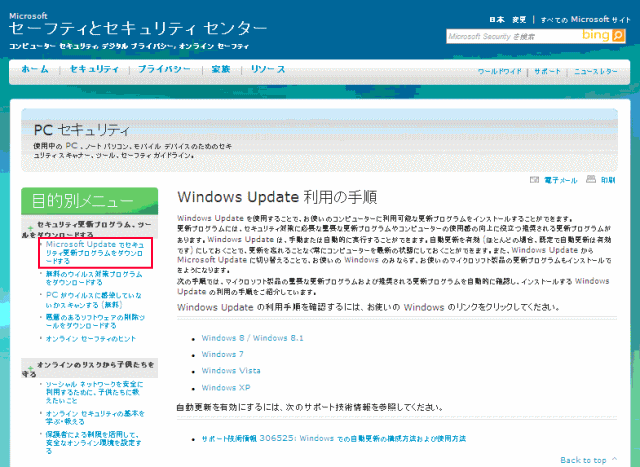Open the サポート link in navigation bar
This screenshot has height=467, width=640.
547,71
